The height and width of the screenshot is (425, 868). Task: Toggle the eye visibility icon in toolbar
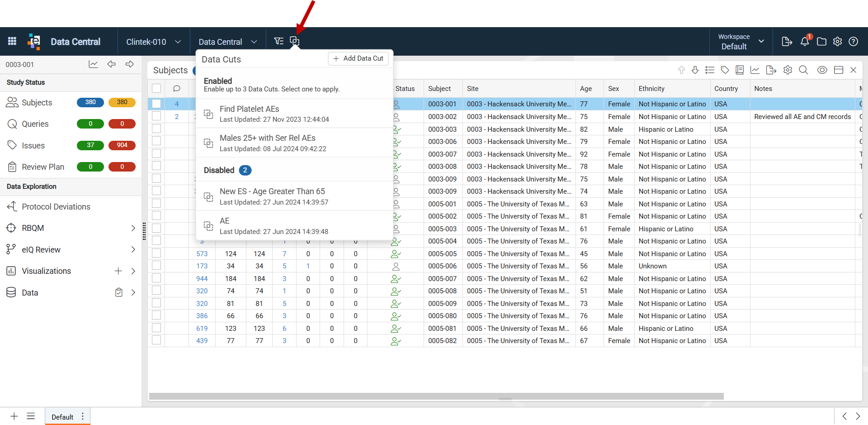(x=822, y=70)
